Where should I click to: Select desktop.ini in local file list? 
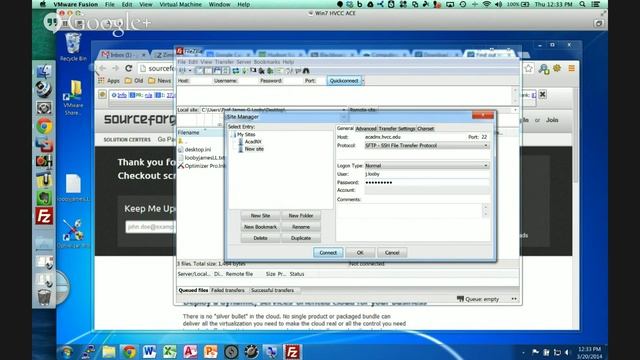[198, 150]
